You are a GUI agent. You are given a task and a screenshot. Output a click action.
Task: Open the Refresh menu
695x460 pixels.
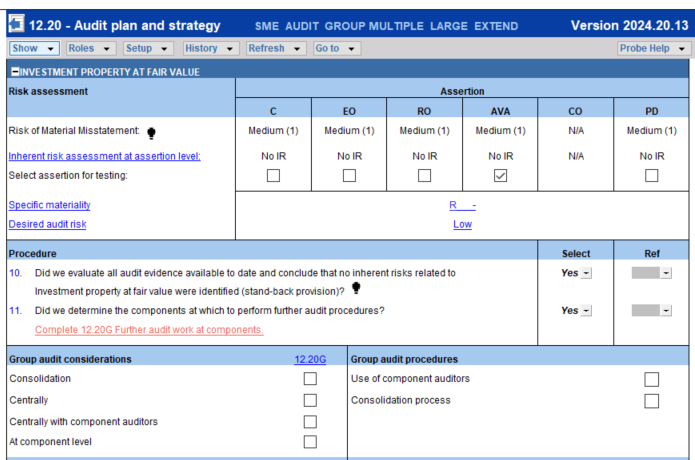tap(276, 48)
